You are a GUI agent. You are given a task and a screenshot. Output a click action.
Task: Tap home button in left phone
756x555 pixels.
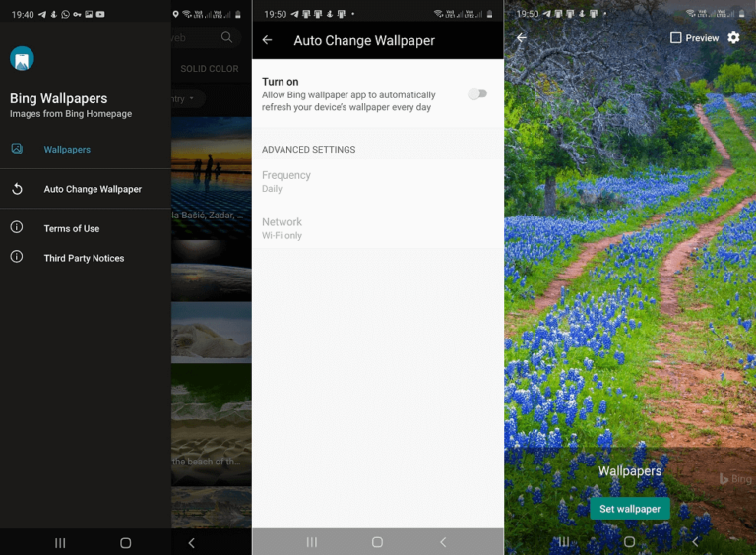tap(125, 543)
